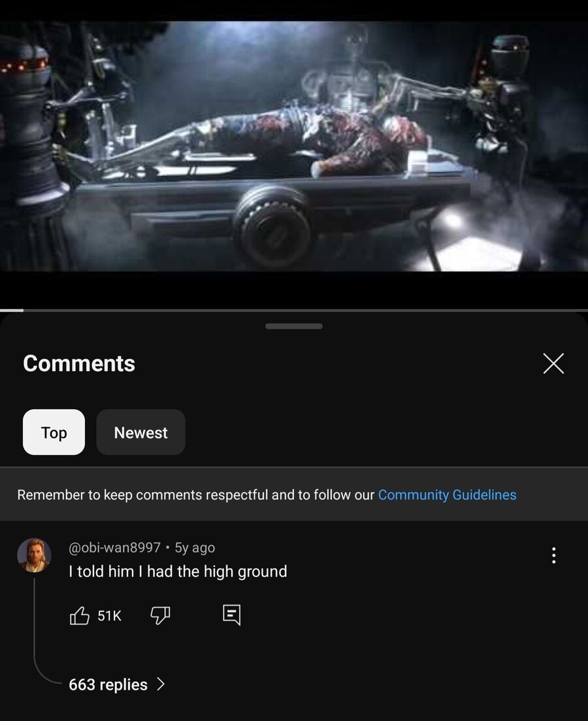The image size is (588, 721).
Task: Tap the 'I told him I had the high ground' text
Action: (178, 571)
